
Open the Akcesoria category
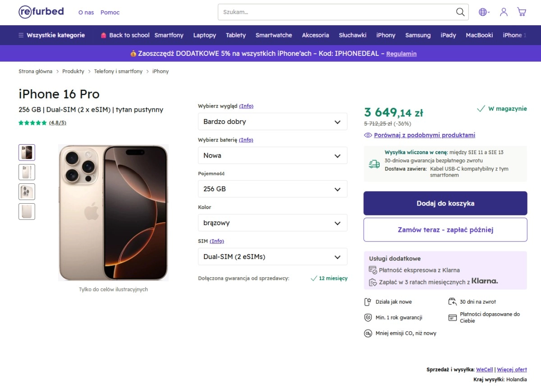click(x=316, y=35)
